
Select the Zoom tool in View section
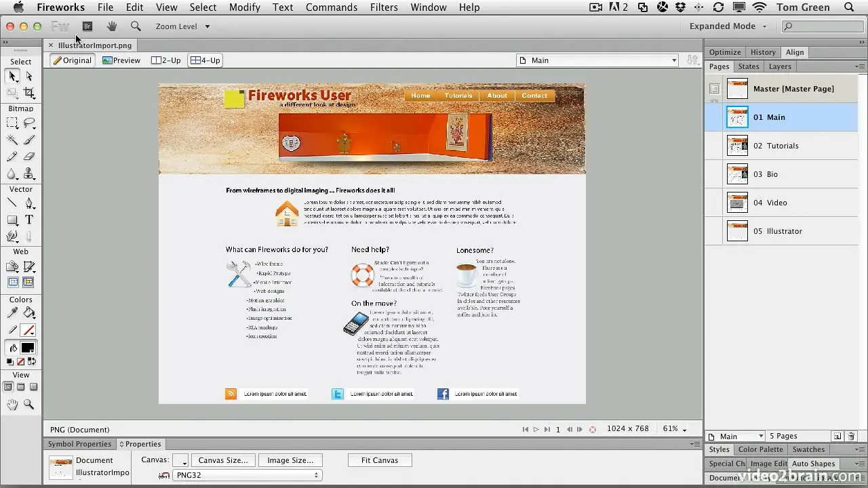click(29, 405)
